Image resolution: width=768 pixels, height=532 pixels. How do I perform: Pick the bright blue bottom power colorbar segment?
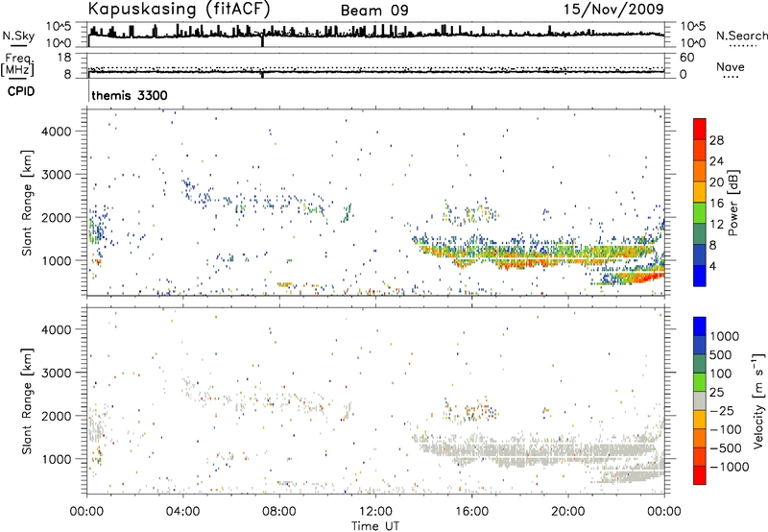click(x=700, y=276)
